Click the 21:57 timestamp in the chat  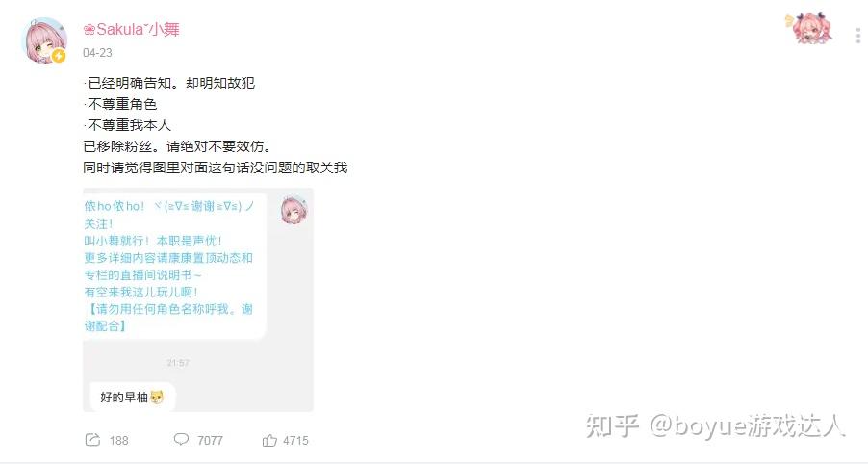[178, 363]
